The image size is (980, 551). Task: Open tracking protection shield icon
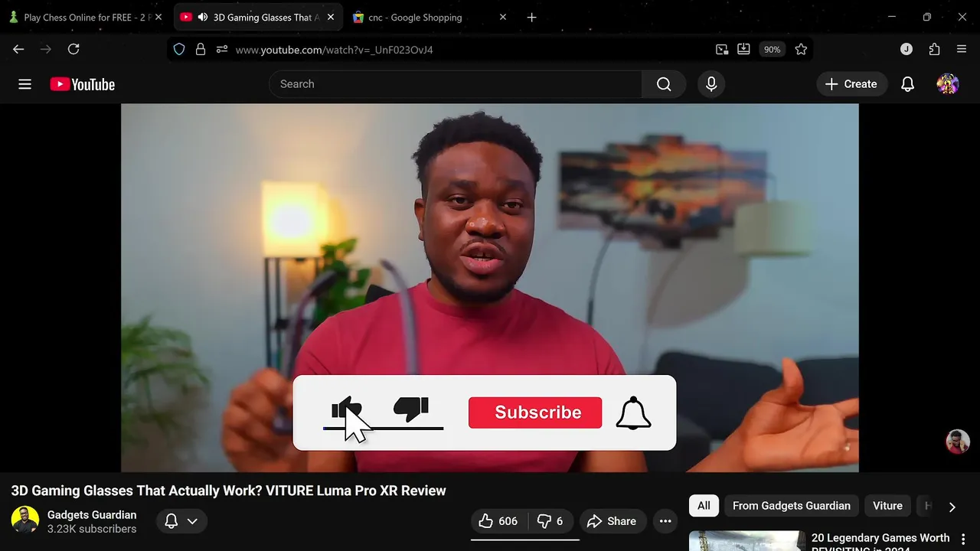pos(179,49)
